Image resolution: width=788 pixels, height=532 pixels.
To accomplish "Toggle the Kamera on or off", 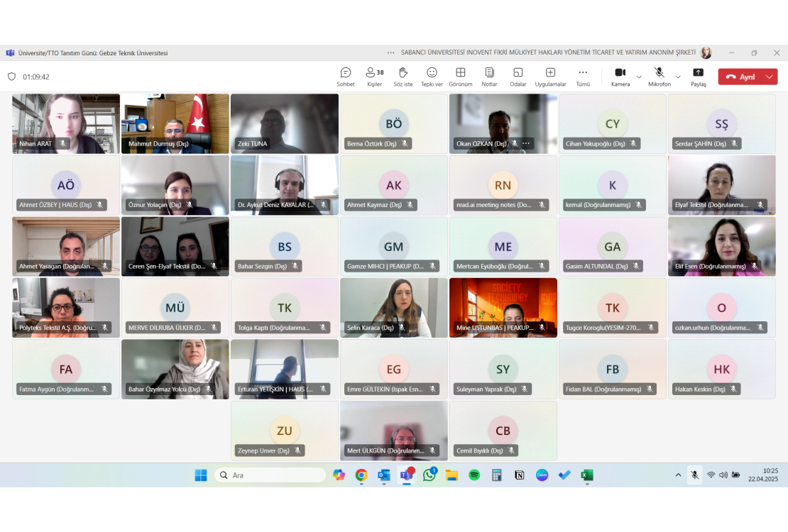I will (620, 76).
